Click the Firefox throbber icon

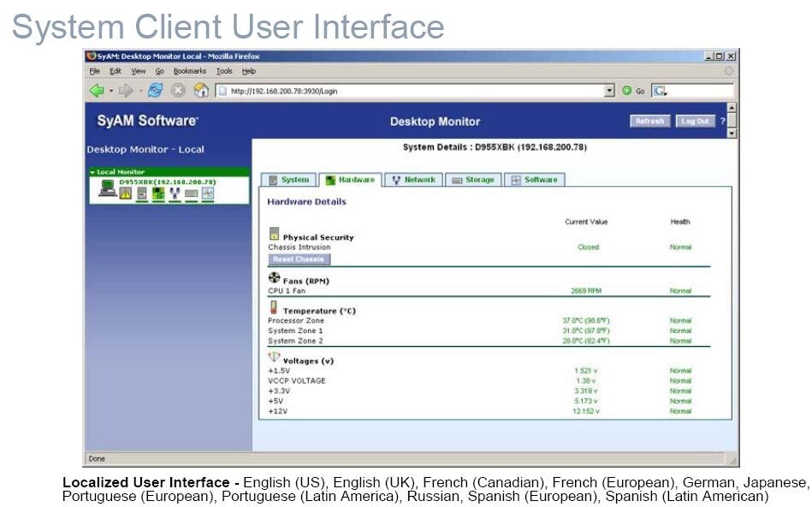[x=729, y=70]
